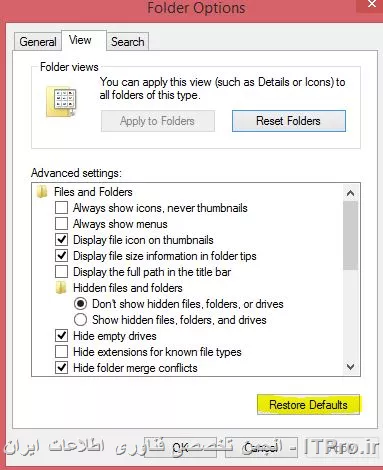383x470 pixels.
Task: Select the Hidden files and folders label
Action: tap(128, 288)
